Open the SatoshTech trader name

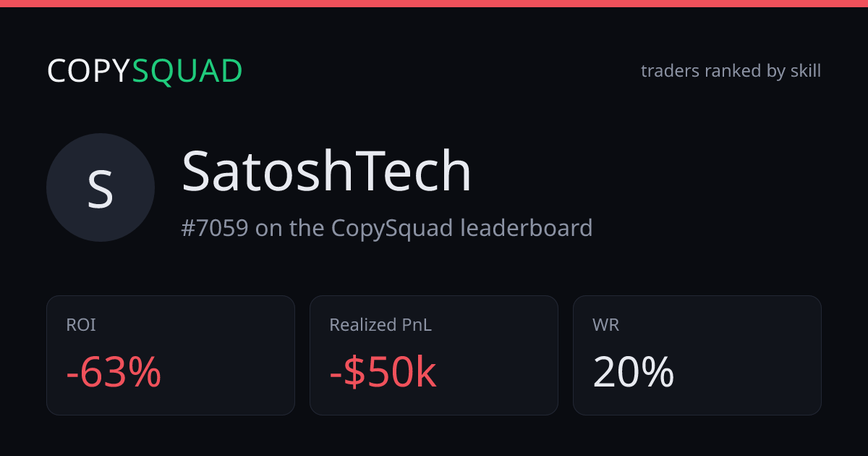coord(326,171)
